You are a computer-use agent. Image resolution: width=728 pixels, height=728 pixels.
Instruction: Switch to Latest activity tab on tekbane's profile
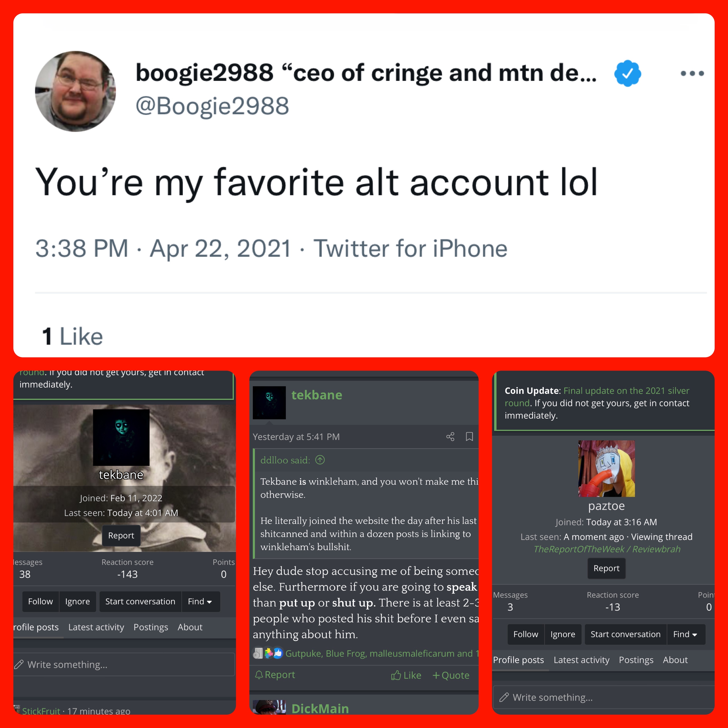pyautogui.click(x=96, y=627)
